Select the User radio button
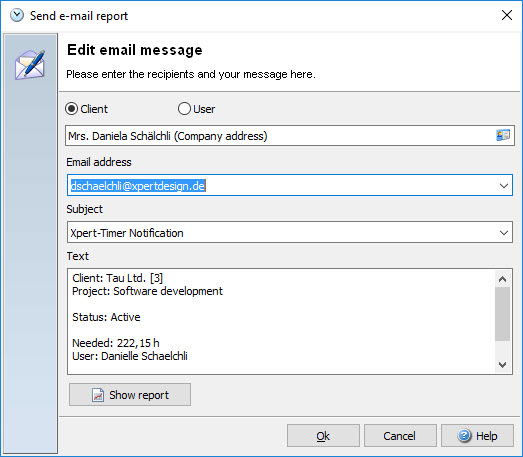523x457 pixels. coord(184,109)
